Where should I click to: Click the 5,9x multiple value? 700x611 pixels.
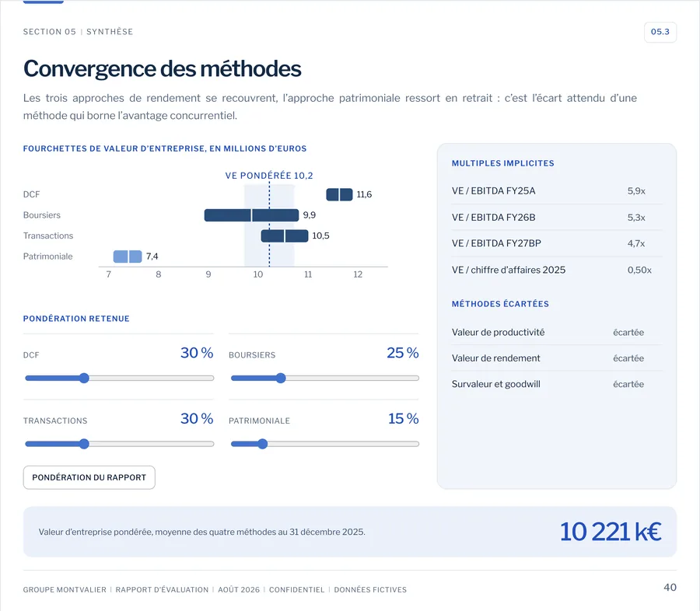coord(636,191)
